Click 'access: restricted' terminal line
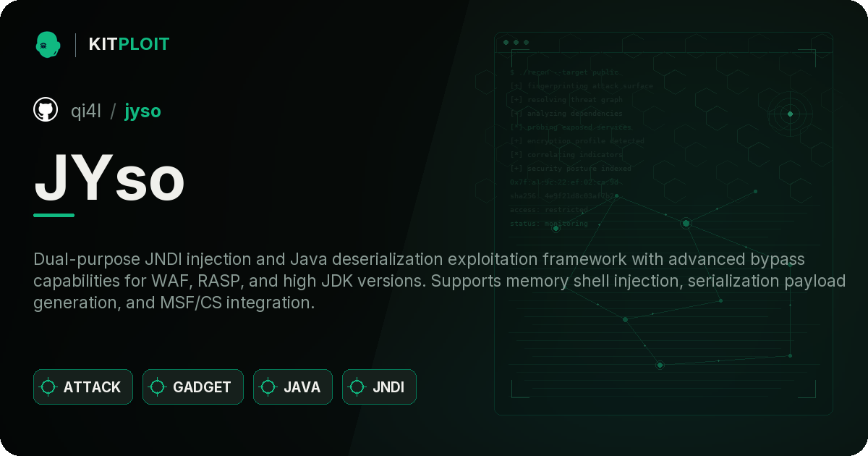Viewport: 868px width, 456px height. coord(549,210)
